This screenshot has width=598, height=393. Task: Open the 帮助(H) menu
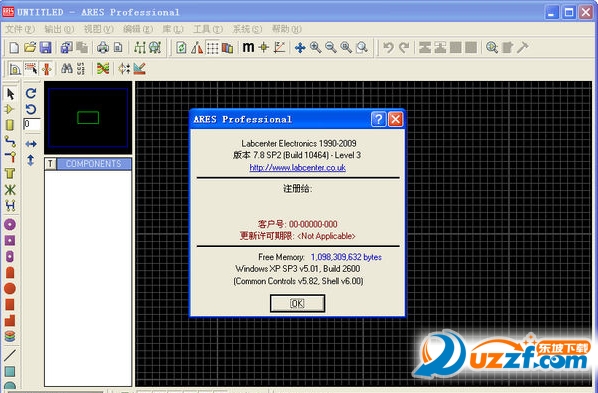286,29
